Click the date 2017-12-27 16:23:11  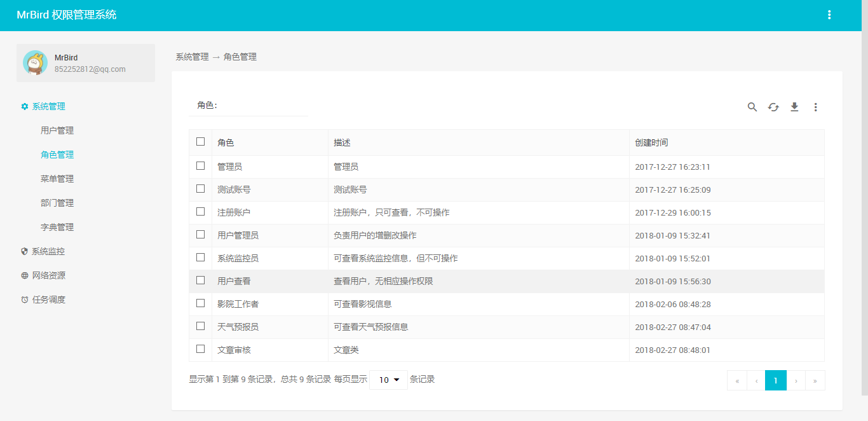673,167
